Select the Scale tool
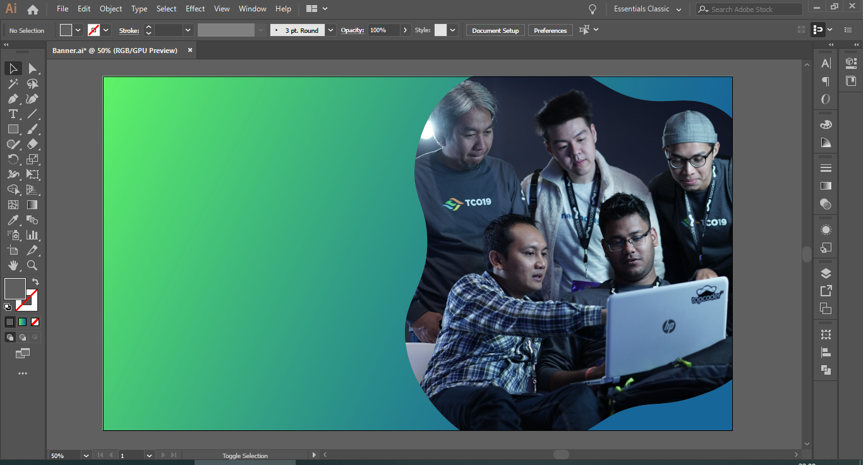Image resolution: width=868 pixels, height=465 pixels. click(33, 159)
